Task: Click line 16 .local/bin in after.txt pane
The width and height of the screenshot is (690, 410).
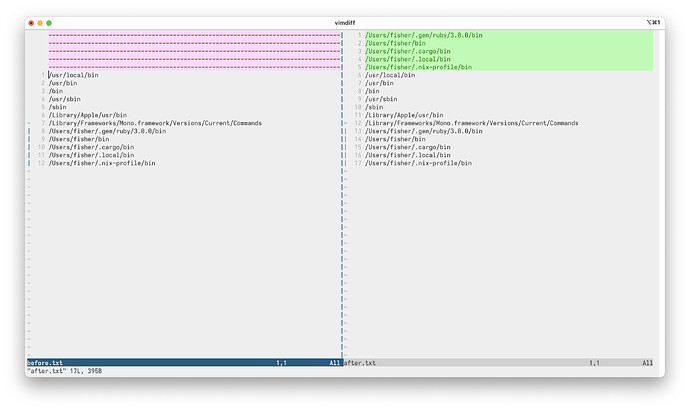Action: pos(408,155)
